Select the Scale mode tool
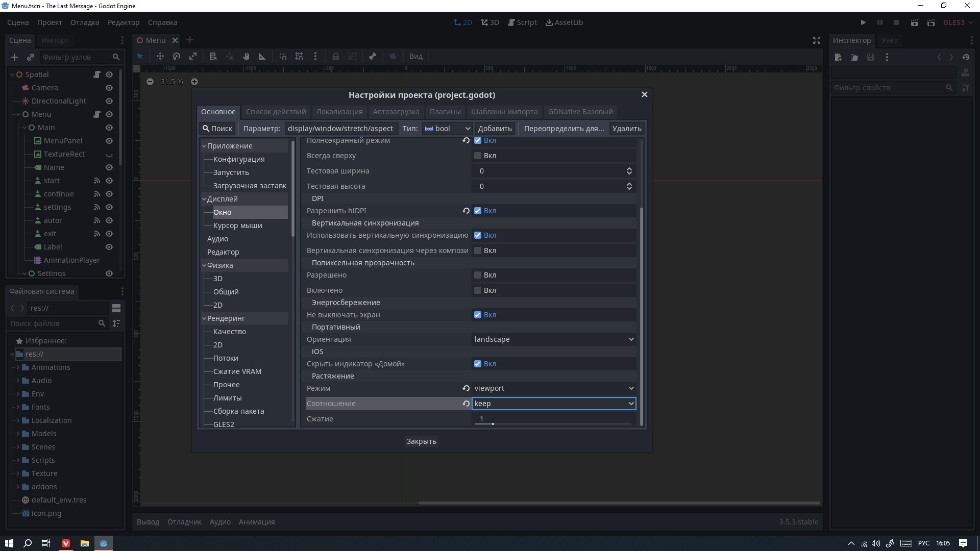The image size is (980, 551). pyautogui.click(x=193, y=56)
